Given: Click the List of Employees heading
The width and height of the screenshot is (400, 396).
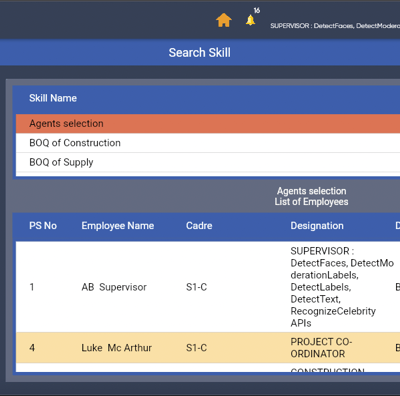Looking at the screenshot, I should [311, 202].
